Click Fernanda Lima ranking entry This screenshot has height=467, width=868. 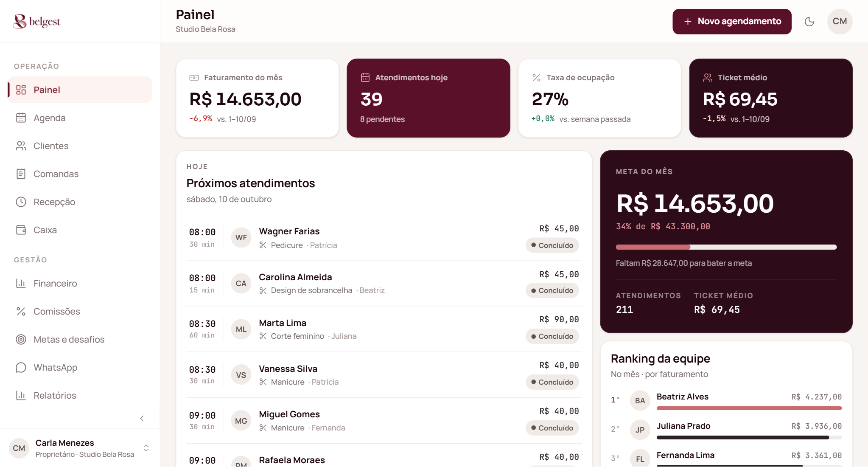click(726, 458)
